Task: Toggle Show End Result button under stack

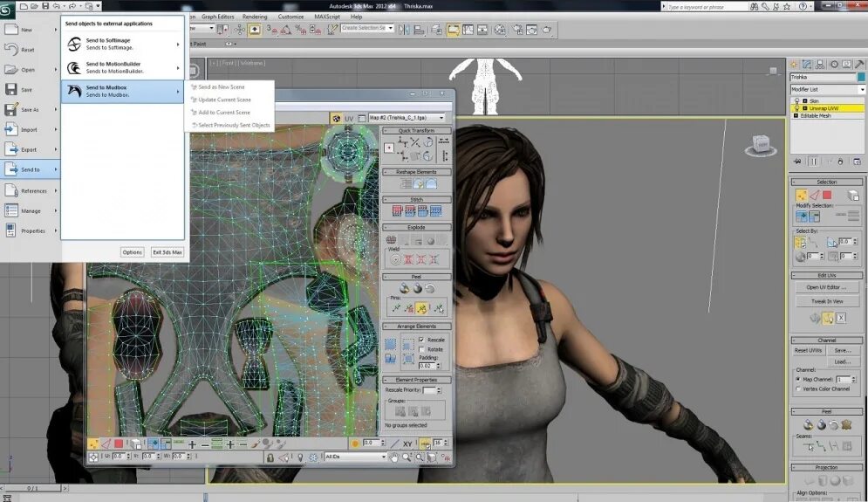Action: 814,162
